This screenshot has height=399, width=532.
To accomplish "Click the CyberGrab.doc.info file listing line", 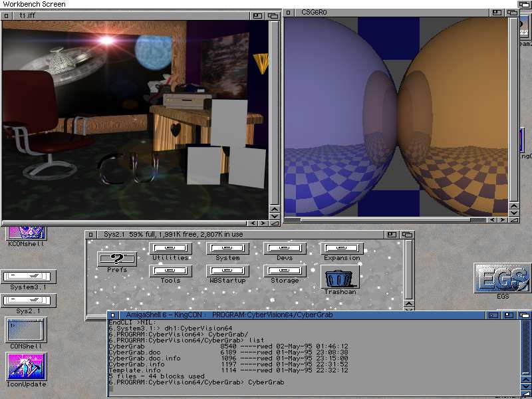I will [228, 358].
